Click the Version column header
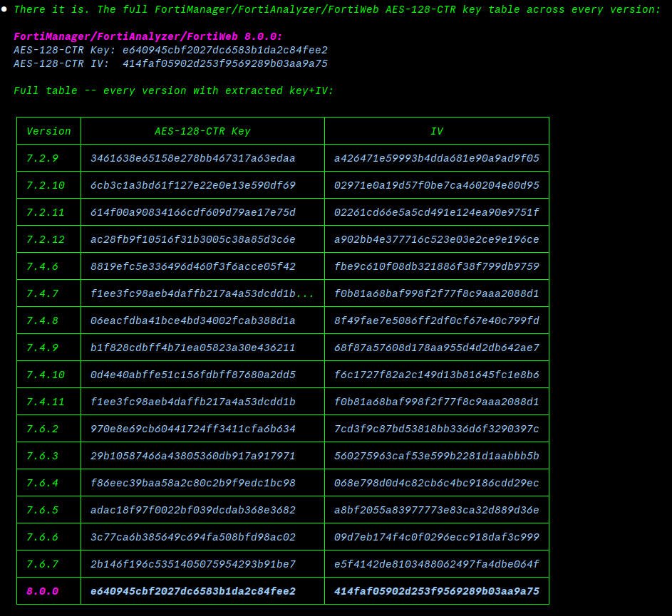 coord(49,131)
